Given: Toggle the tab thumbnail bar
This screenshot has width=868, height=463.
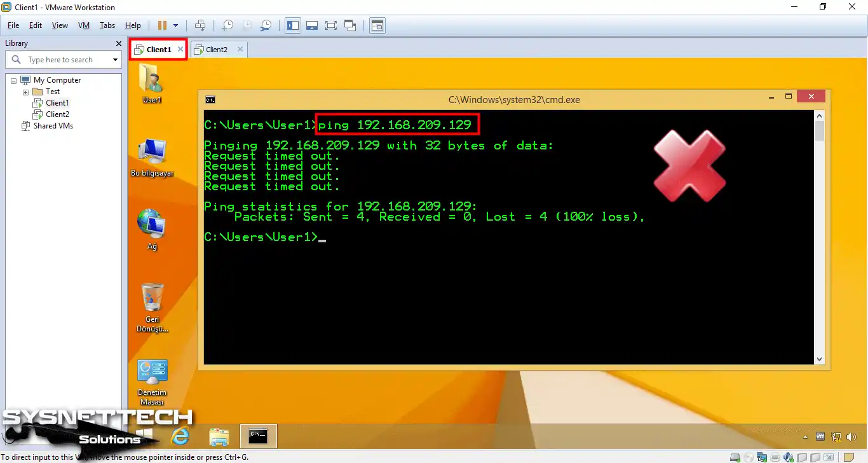Looking at the screenshot, I should [x=312, y=25].
